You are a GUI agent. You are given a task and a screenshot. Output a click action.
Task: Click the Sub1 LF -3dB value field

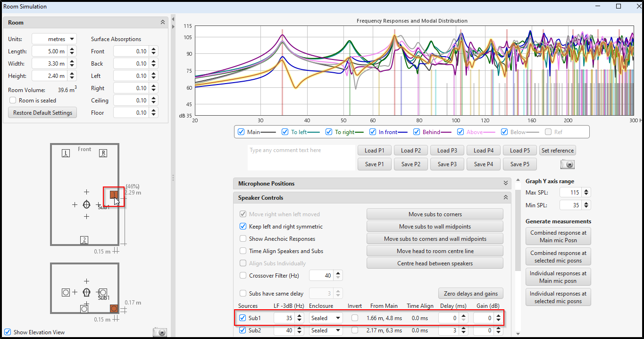284,318
